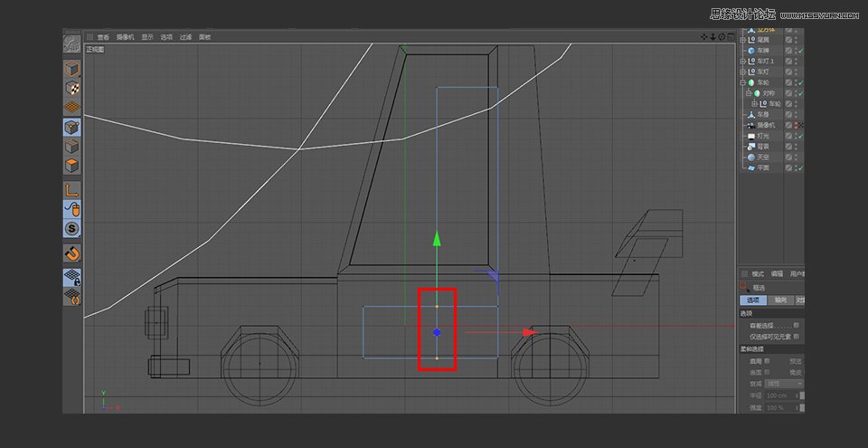Toggle the 表面 checkbox
The image size is (868, 448).
coord(767,372)
